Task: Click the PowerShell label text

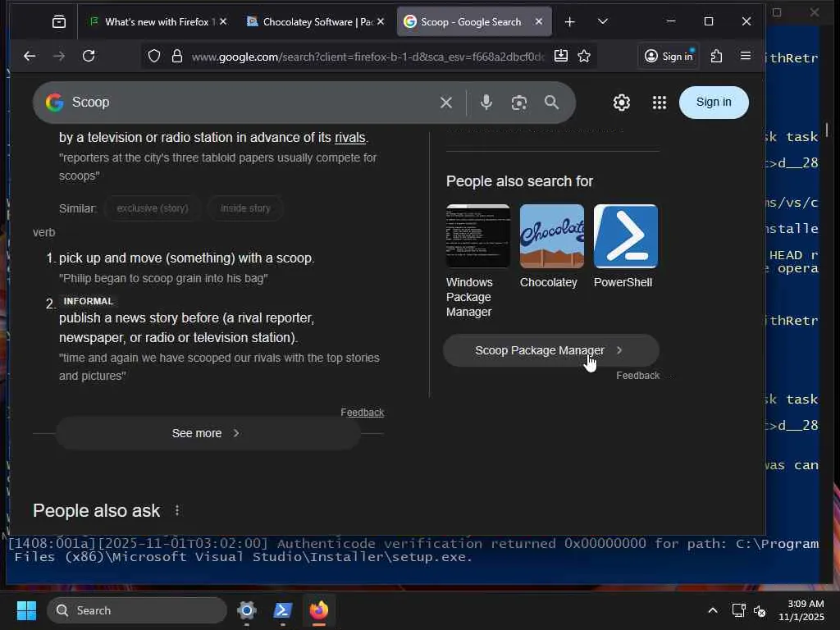Action: click(623, 282)
